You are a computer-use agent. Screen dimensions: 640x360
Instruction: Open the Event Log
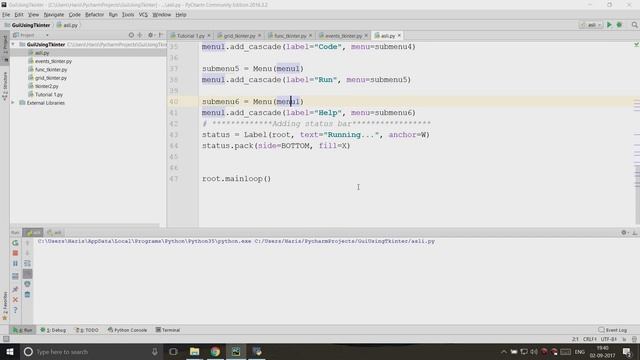pos(613,330)
